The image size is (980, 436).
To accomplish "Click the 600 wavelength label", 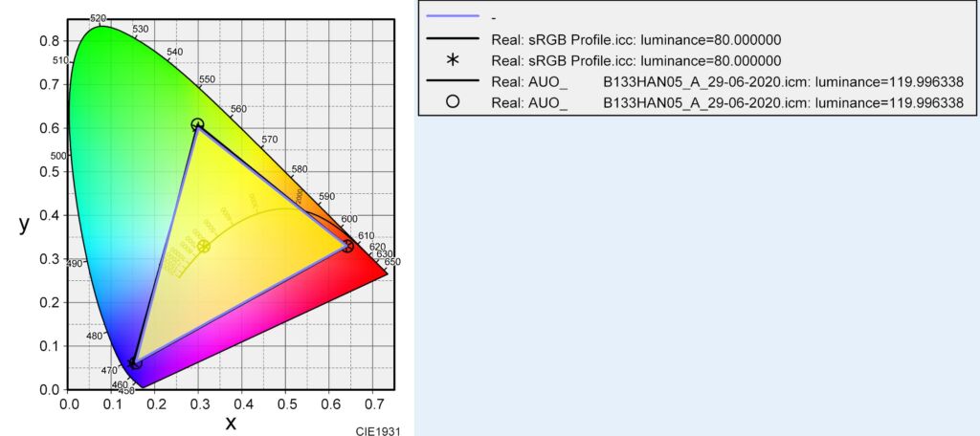I will (350, 219).
